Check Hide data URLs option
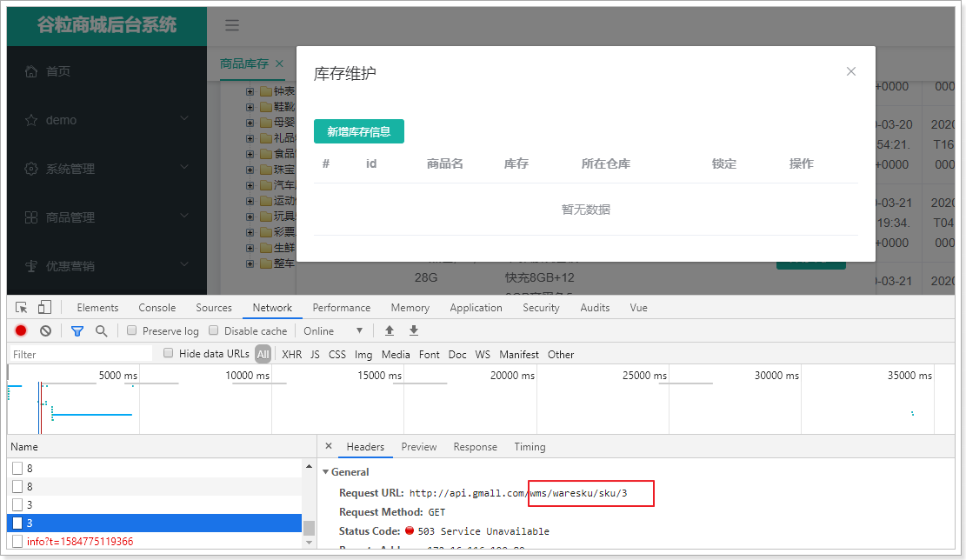This screenshot has height=560, width=966. click(x=168, y=353)
